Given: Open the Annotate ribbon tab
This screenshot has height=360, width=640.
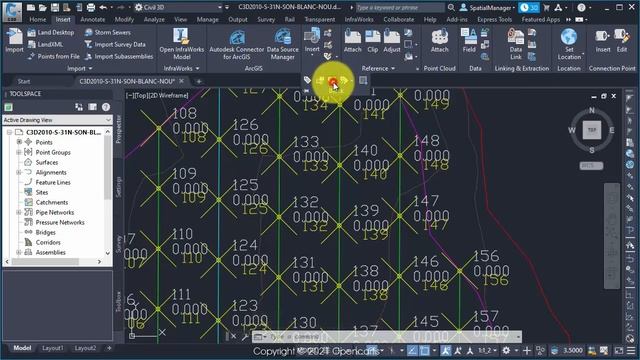Looking at the screenshot, I should point(92,19).
